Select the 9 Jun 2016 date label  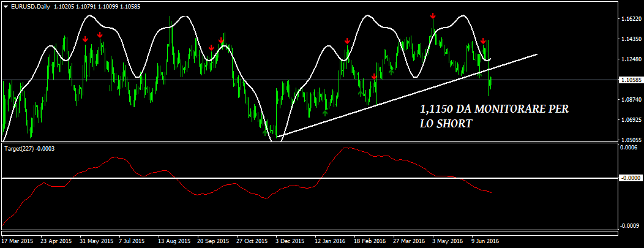485,241
